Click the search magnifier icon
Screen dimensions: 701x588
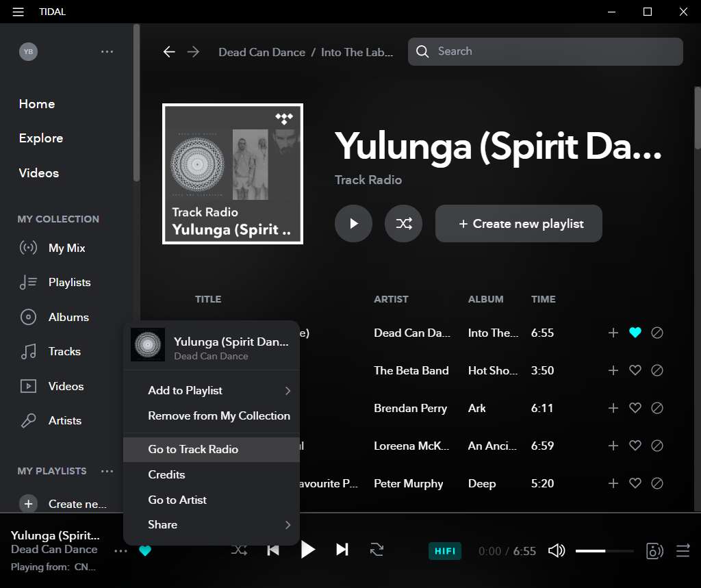[x=422, y=51]
